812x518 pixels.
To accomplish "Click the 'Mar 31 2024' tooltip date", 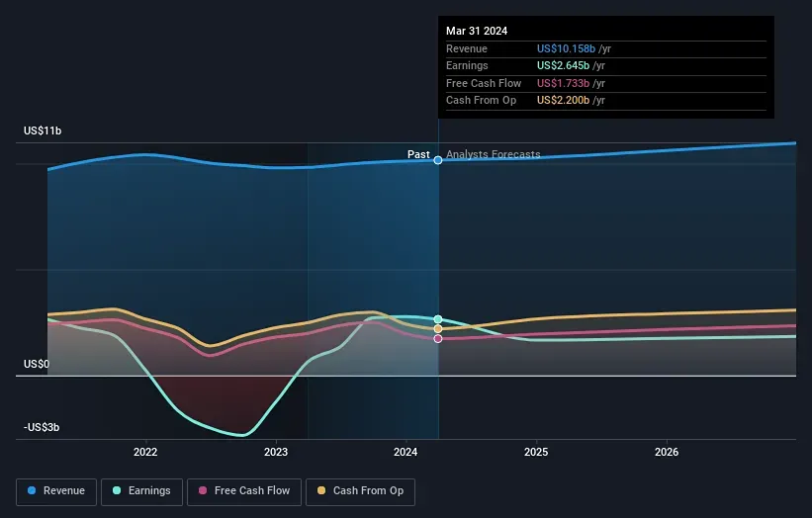I will pos(477,31).
